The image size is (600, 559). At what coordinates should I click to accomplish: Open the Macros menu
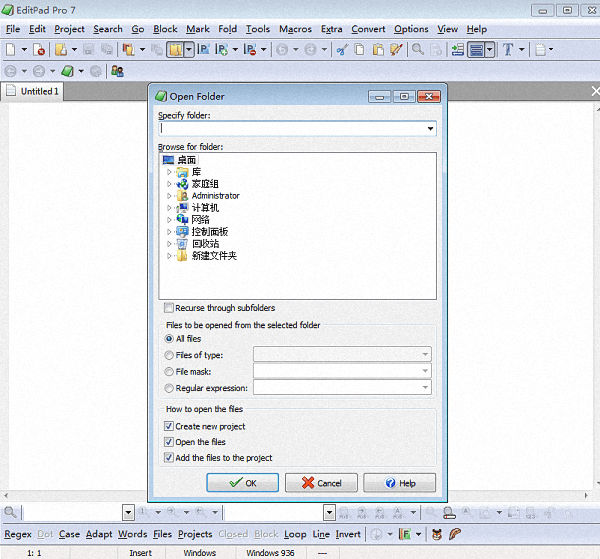[x=295, y=29]
